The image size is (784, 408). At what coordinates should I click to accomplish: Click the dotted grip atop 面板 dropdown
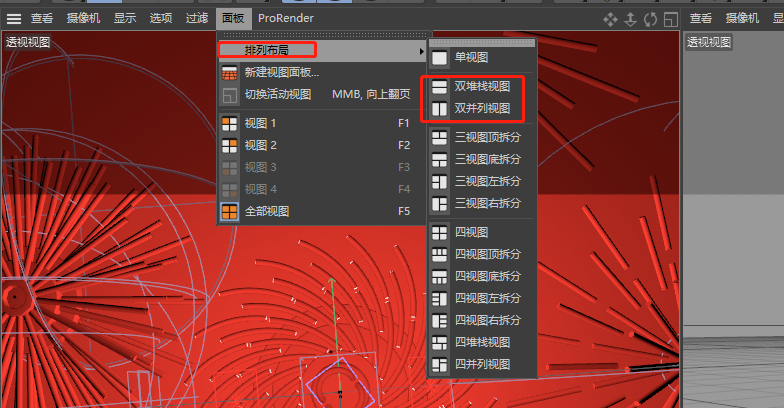[x=324, y=35]
